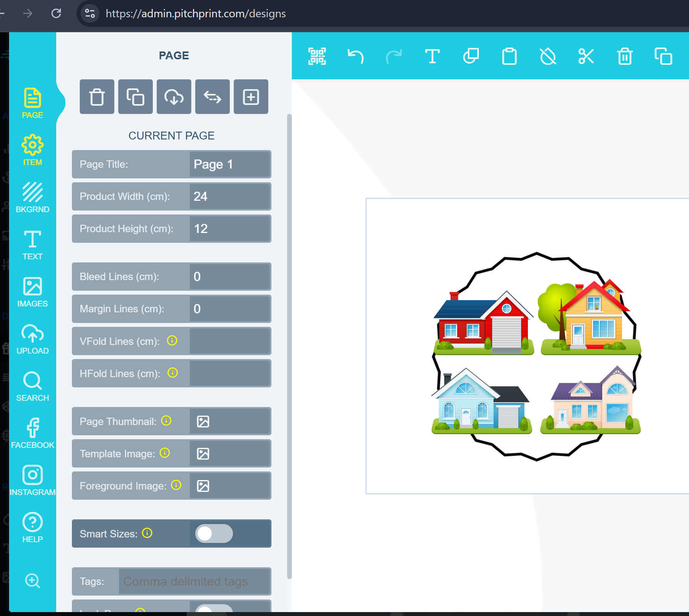Click the panel vertical scrollbar

click(x=290, y=346)
